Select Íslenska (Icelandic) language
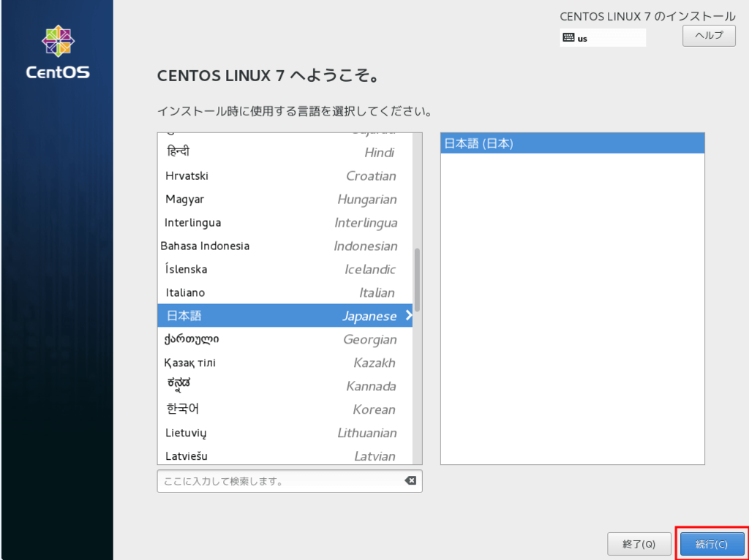The width and height of the screenshot is (749, 560). click(285, 269)
